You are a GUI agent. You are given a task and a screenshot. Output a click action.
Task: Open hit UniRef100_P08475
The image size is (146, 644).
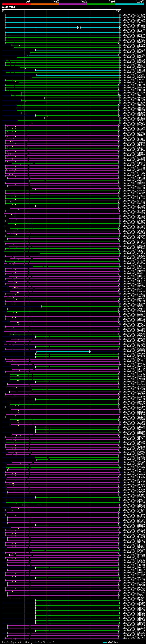click(x=134, y=15)
